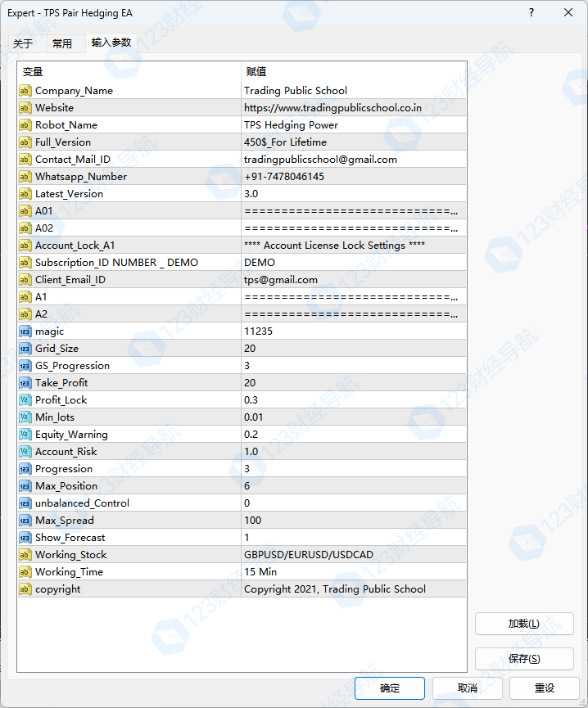588x708 pixels.
Task: Select the Max_Position value 6
Action: pos(247,486)
